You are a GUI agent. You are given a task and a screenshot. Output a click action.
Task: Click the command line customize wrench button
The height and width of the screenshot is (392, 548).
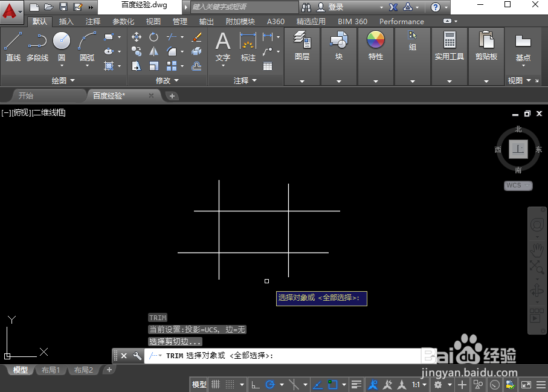point(137,356)
